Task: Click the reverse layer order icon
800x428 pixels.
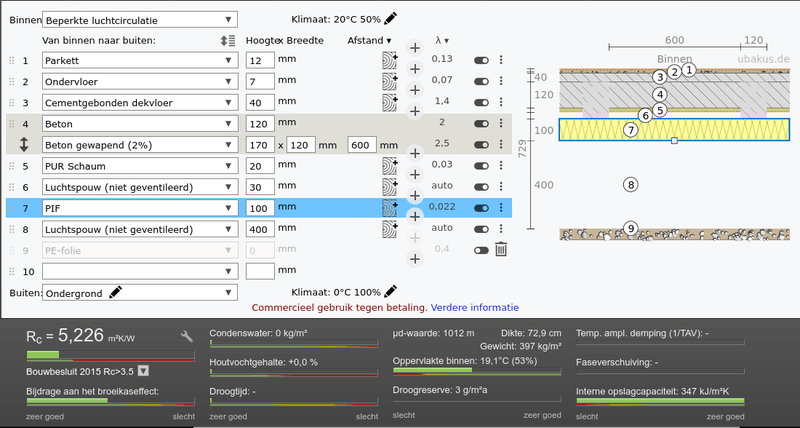Action: click(x=228, y=40)
